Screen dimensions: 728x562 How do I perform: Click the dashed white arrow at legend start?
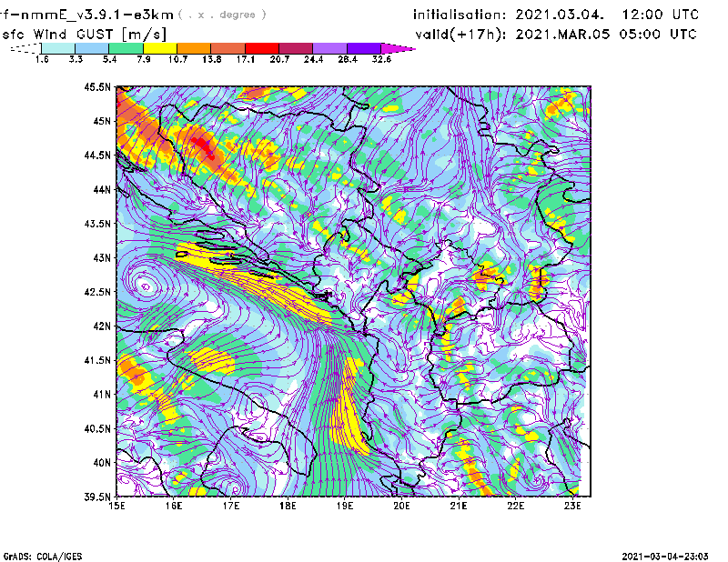click(25, 48)
